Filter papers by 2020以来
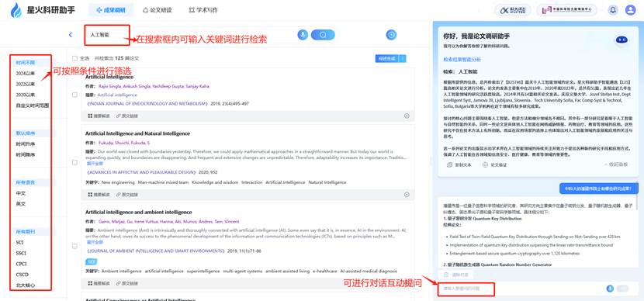Image resolution: width=644 pixels, height=301 pixels. point(26,95)
